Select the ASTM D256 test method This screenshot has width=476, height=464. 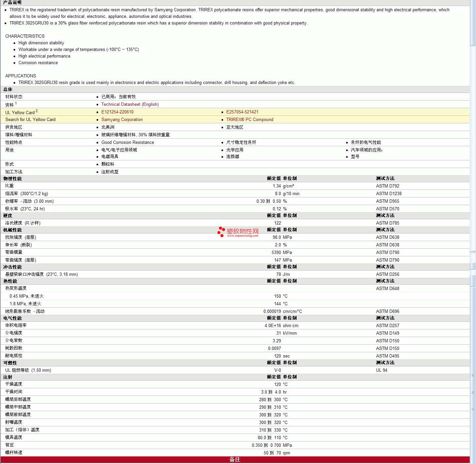(388, 274)
